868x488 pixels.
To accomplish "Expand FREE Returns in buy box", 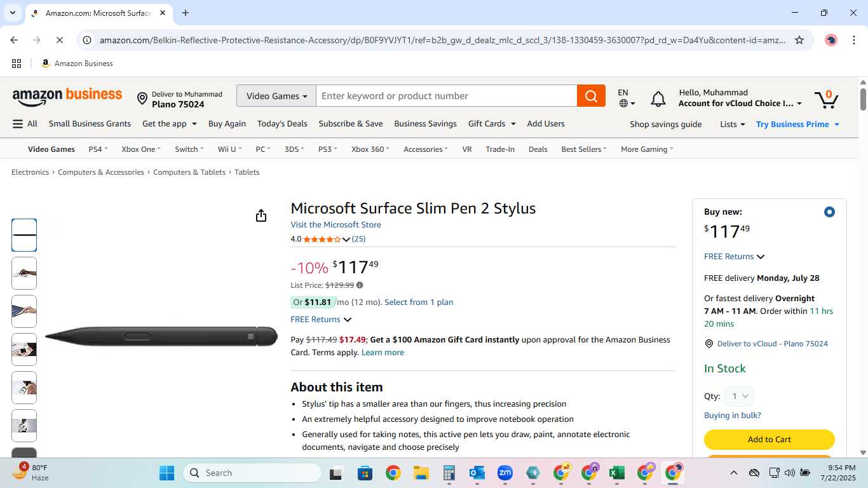I will (735, 257).
